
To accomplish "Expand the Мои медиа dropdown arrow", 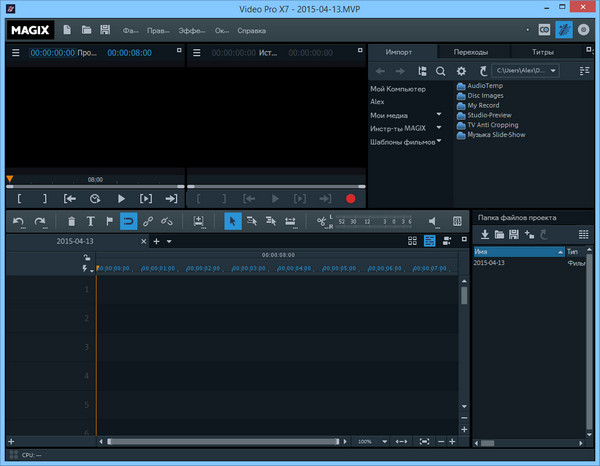I will pyautogui.click(x=438, y=115).
